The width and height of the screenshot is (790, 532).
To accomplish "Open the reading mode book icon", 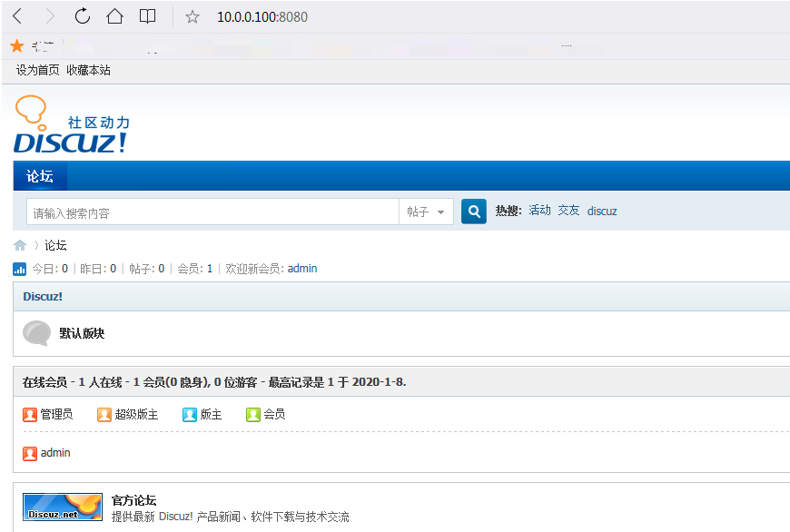I will coord(147,16).
